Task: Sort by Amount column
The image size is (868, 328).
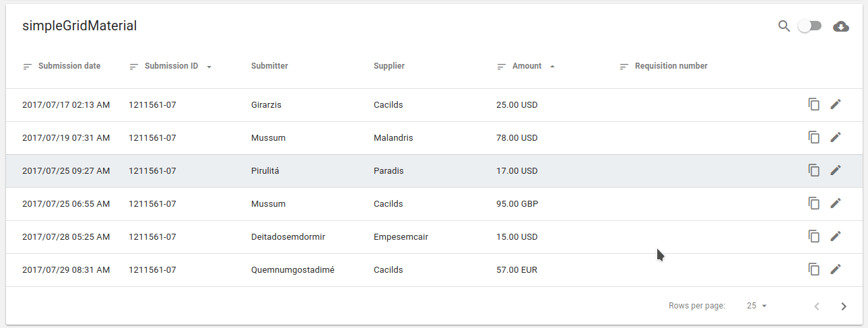Action: pyautogui.click(x=527, y=66)
